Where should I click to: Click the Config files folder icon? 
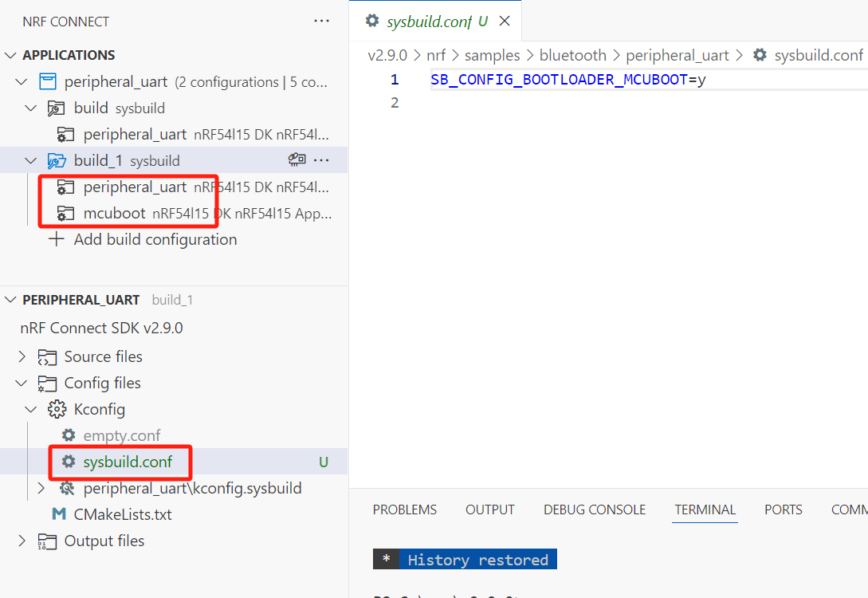(47, 384)
